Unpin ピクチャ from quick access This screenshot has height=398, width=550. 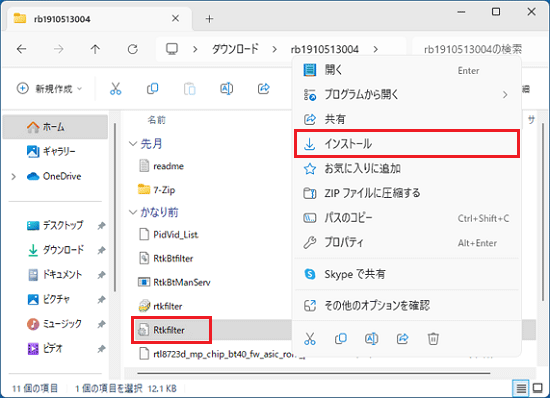tap(101, 299)
